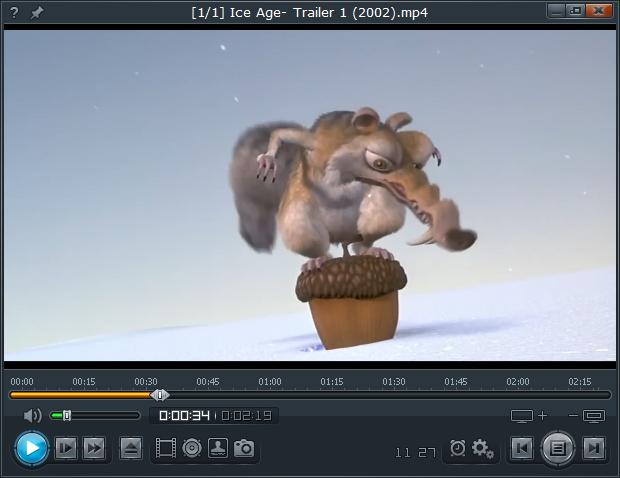Click the film strip icon
620x478 pixels.
click(166, 448)
